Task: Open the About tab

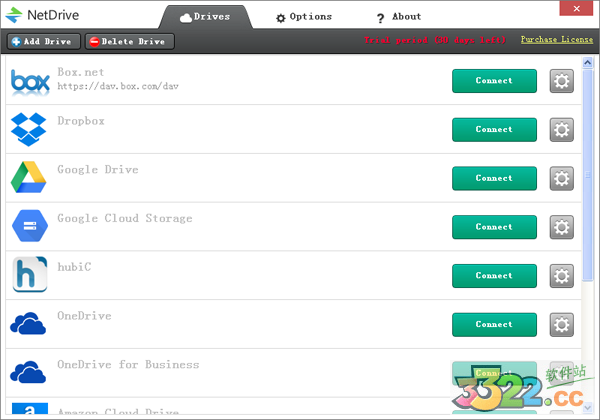Action: pos(399,17)
